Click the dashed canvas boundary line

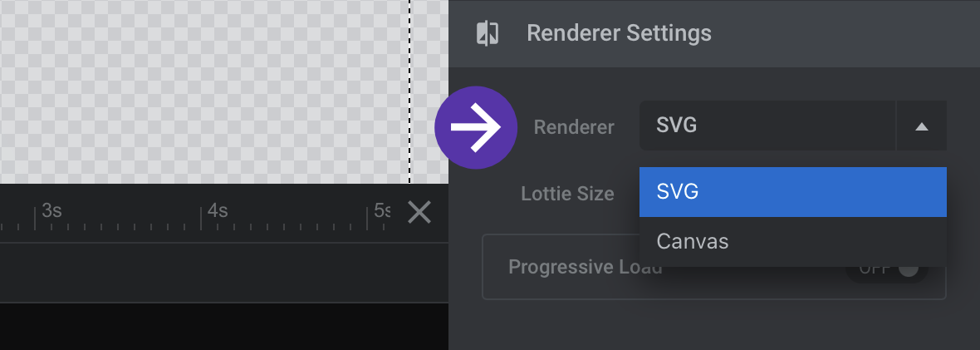click(x=410, y=91)
